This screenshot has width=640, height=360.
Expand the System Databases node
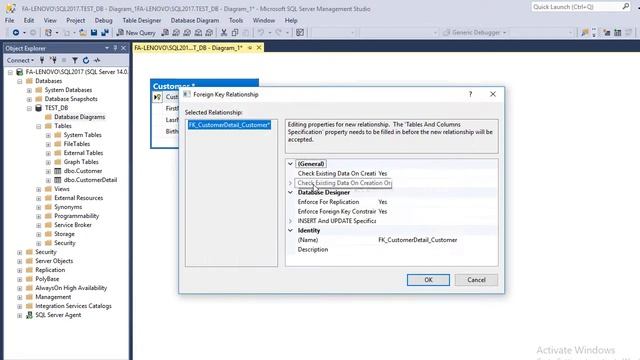[29, 90]
